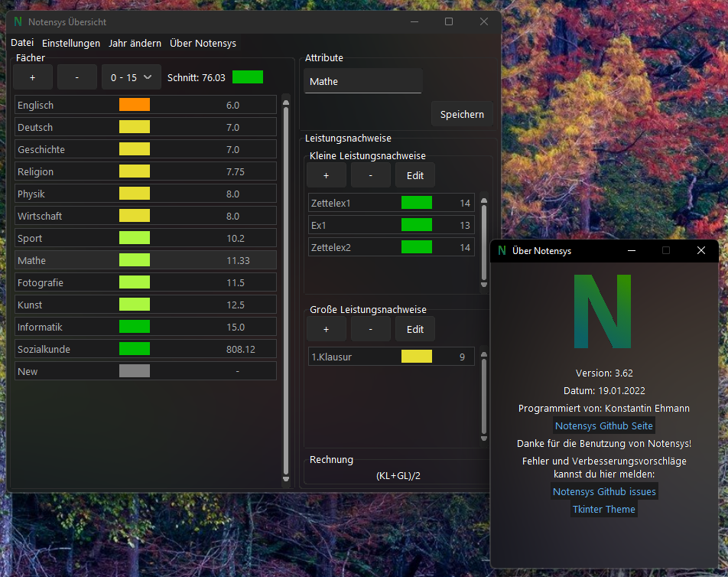Open the Notensys Github issues link
728x577 pixels.
[x=604, y=491]
